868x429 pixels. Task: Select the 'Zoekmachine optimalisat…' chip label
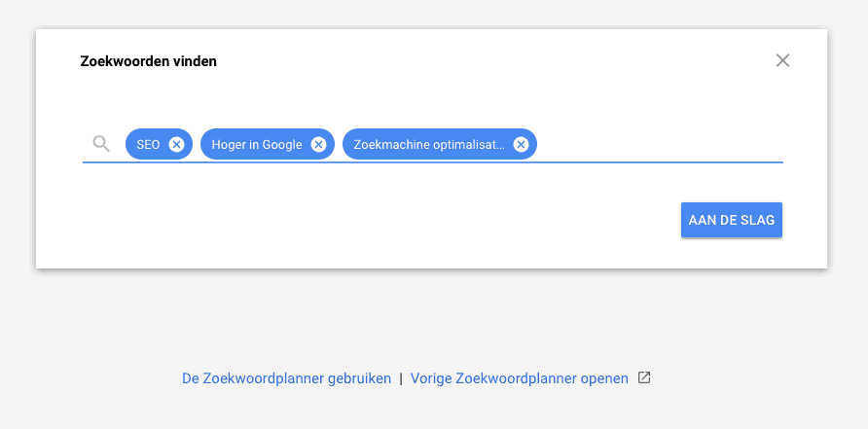(x=429, y=145)
